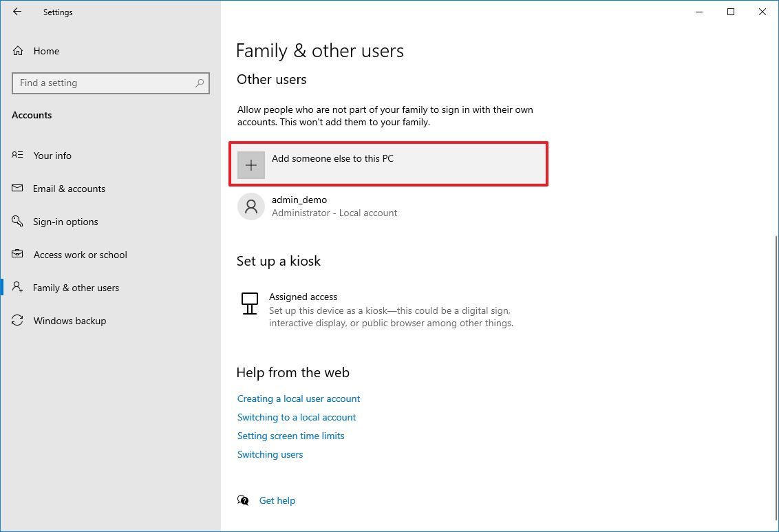Image resolution: width=779 pixels, height=532 pixels.
Task: Click the Home house icon
Action: [17, 51]
